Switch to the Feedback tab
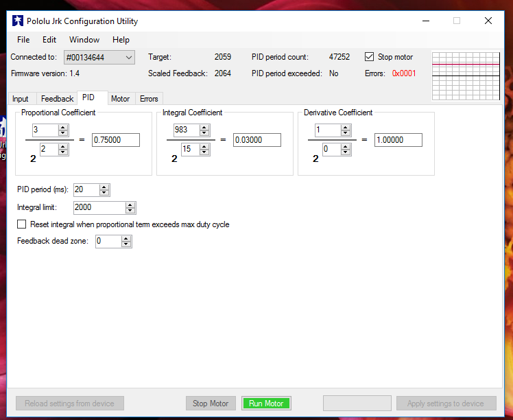Screen dimensions: 513x420 [57, 99]
